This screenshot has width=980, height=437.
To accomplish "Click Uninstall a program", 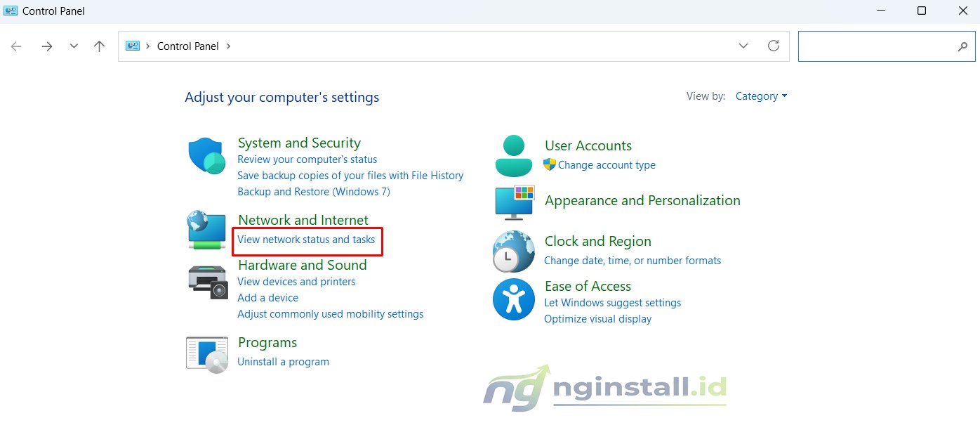I will (283, 361).
